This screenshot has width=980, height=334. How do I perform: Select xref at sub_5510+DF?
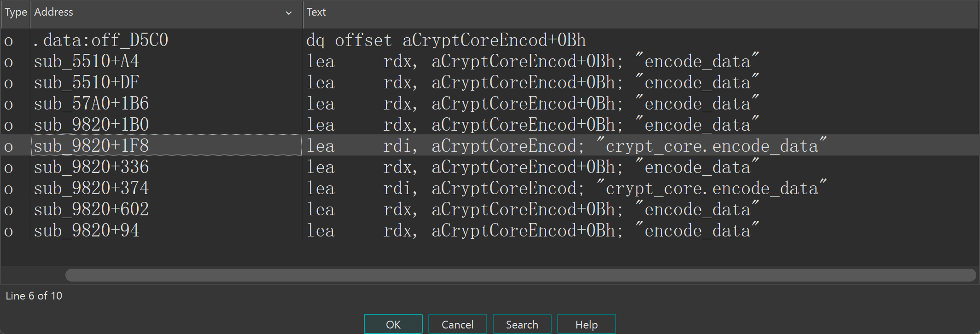86,83
